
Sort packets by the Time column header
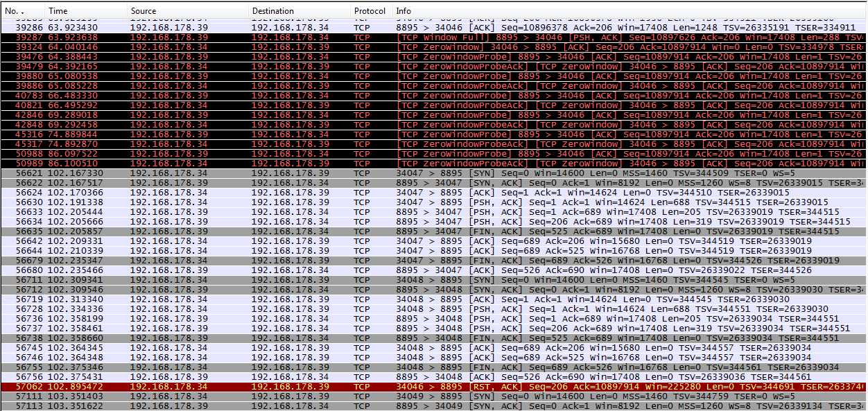(x=83, y=10)
